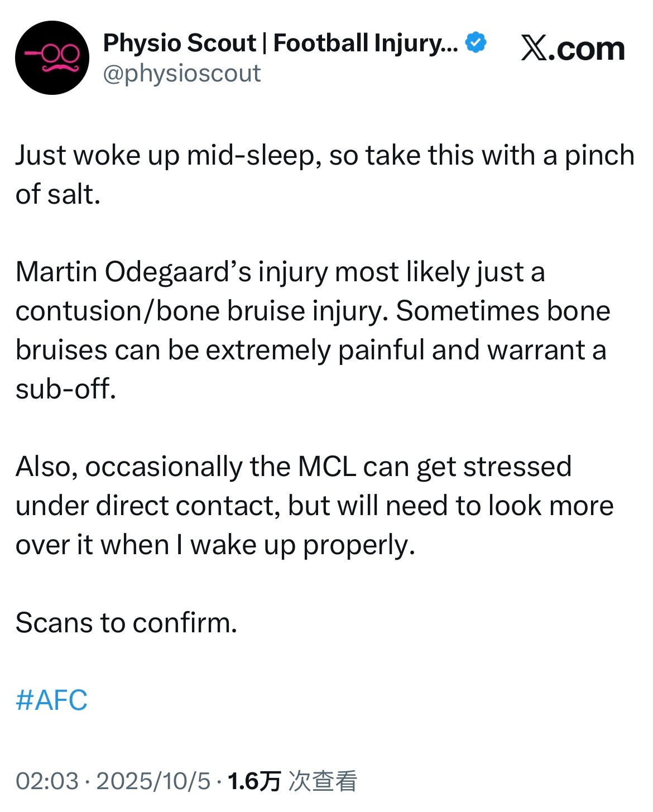Click the 02:03 post timestamp

pyautogui.click(x=47, y=780)
